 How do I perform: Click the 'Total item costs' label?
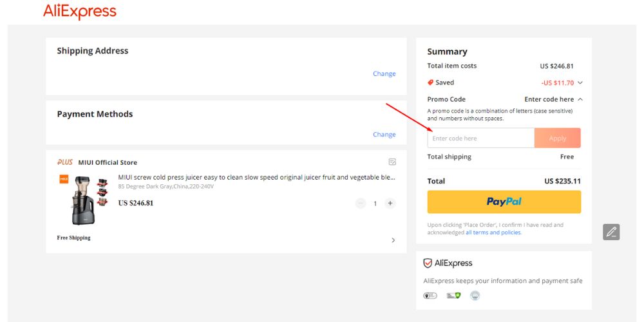[452, 66]
